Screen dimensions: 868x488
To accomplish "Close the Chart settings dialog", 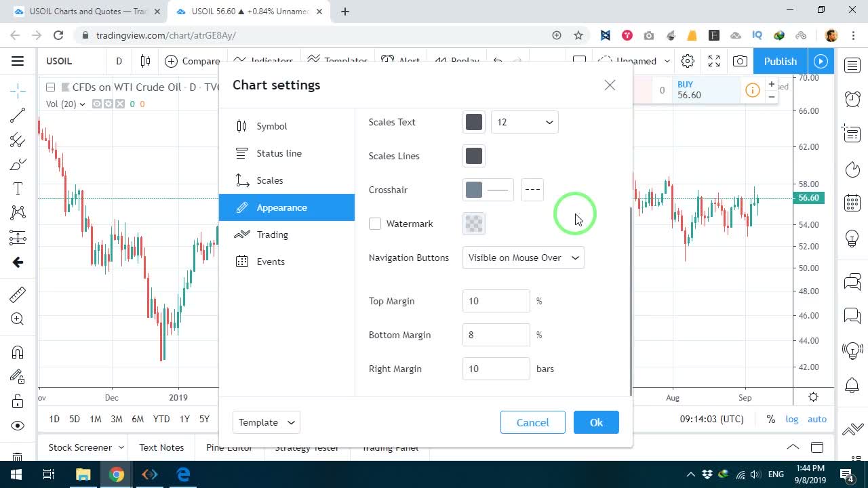I will (610, 85).
